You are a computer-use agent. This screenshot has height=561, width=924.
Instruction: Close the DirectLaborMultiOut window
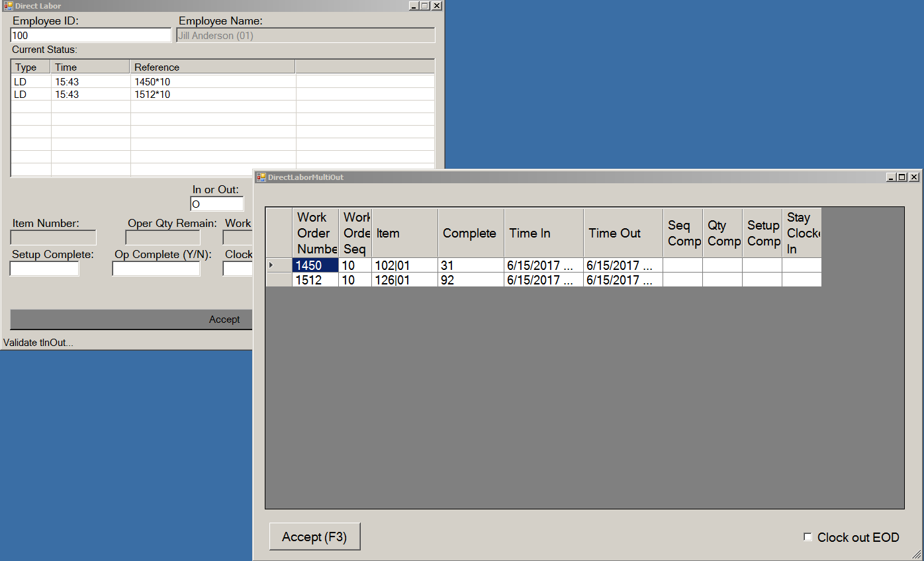coord(913,177)
